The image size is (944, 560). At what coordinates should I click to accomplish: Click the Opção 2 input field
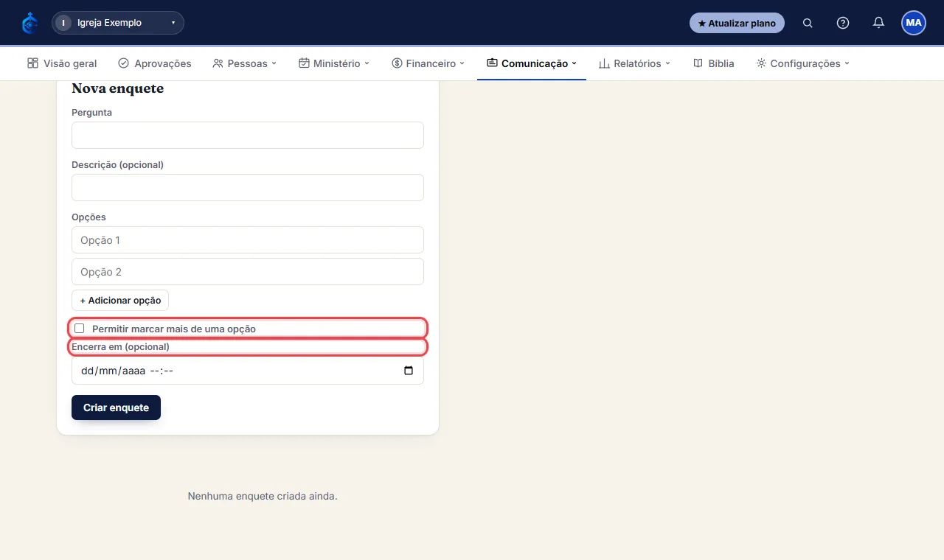pyautogui.click(x=248, y=272)
